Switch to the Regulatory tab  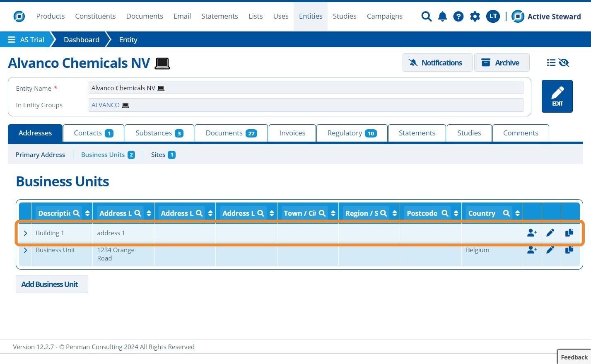[352, 133]
